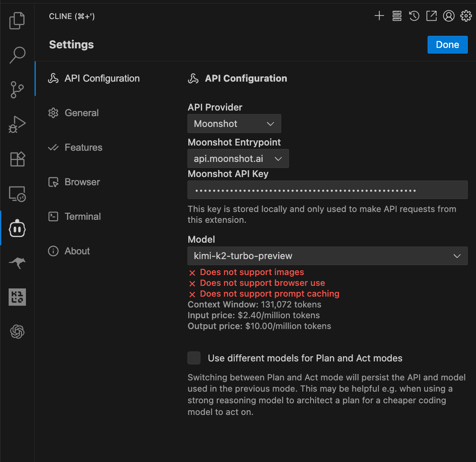Open Cline in a separate editor tab
Screen dimensions: 476x462
(431, 16)
